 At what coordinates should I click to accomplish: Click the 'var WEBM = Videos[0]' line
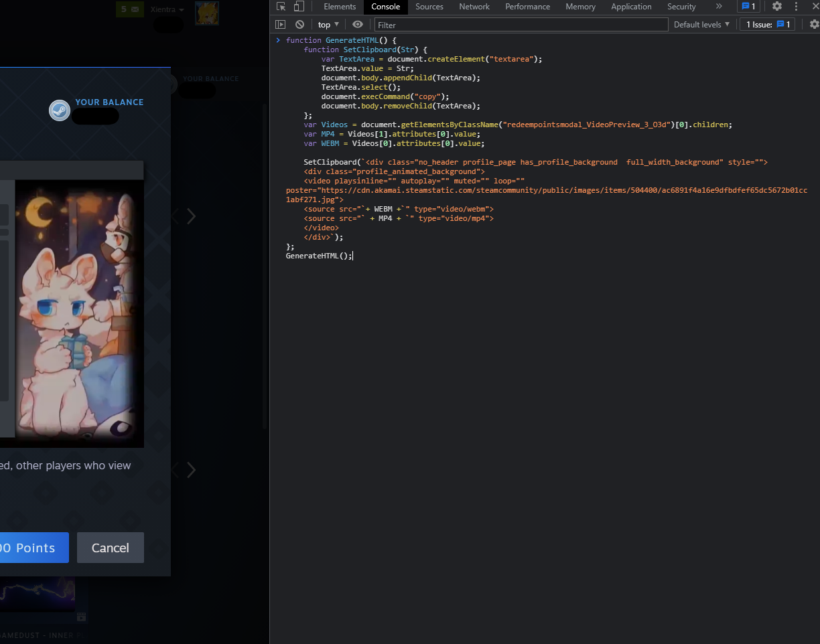click(x=394, y=143)
